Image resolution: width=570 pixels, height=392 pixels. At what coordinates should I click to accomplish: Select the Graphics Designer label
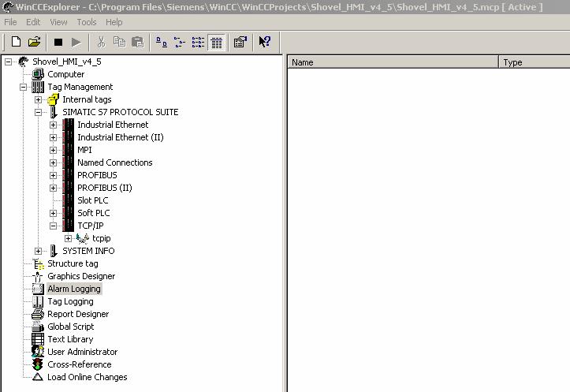pyautogui.click(x=81, y=276)
